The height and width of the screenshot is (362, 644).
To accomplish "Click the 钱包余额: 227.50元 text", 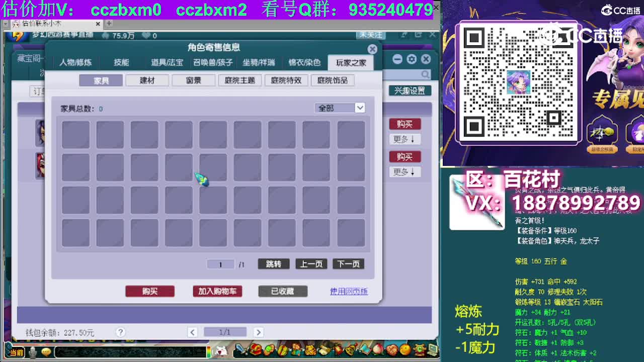I will (x=60, y=332).
